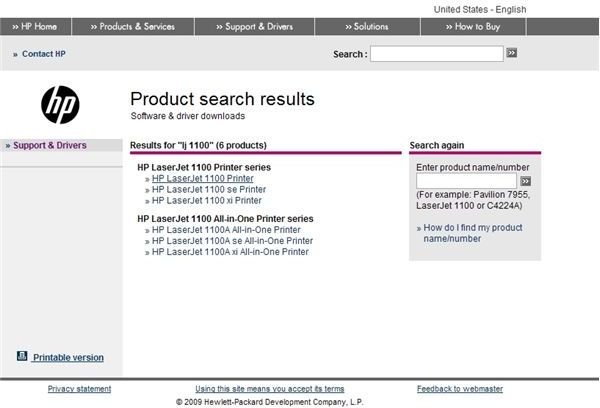Viewport: 600px width, 408px height.
Task: Click the HP logo
Action: pos(60,105)
